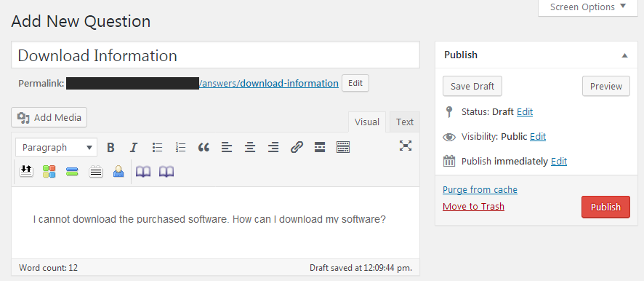Apply blockquote formatting
The height and width of the screenshot is (281, 644).
204,147
